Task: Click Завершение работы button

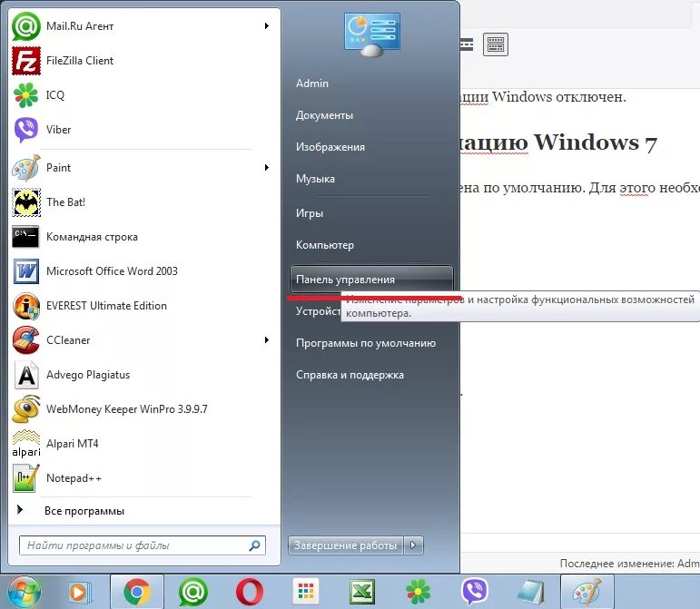Action: pos(346,545)
